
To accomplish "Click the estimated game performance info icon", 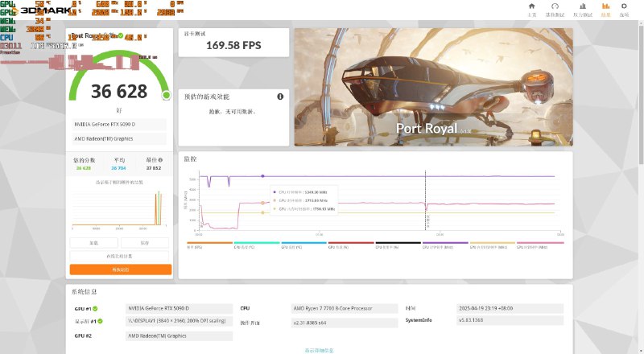I will tap(280, 97).
